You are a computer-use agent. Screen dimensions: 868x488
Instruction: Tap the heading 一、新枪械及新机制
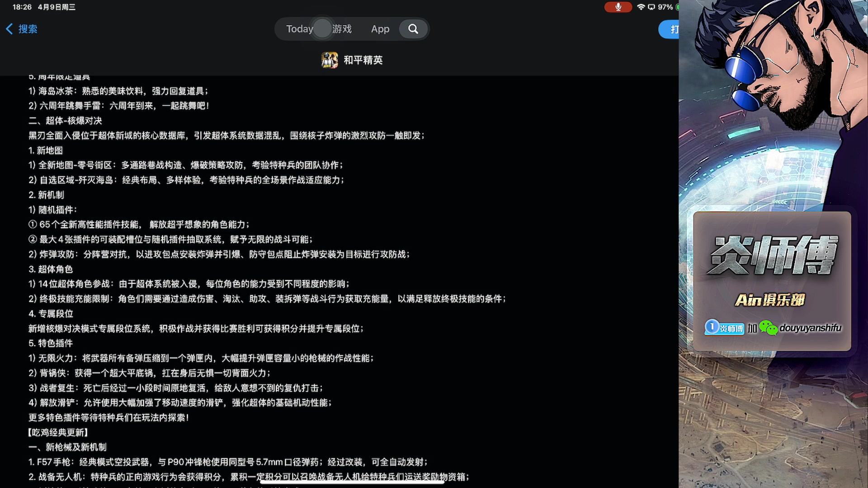tap(67, 447)
